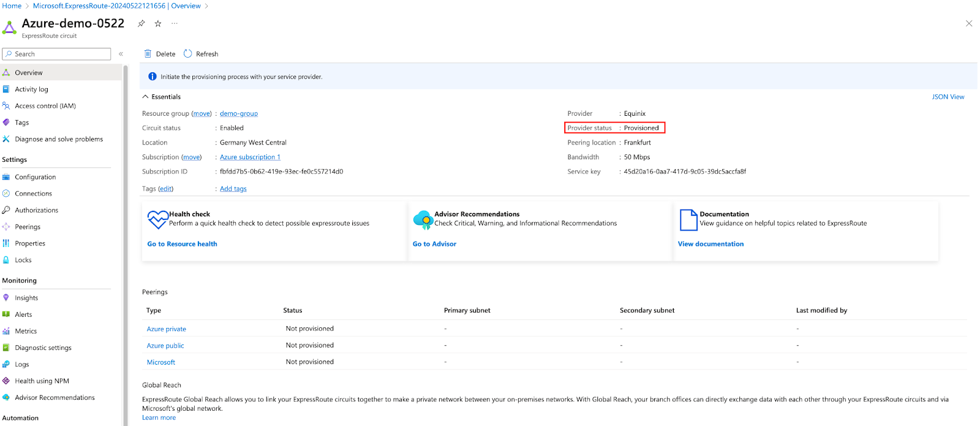Click the Authorizations key icon
This screenshot has height=426, width=980.
(x=6, y=210)
